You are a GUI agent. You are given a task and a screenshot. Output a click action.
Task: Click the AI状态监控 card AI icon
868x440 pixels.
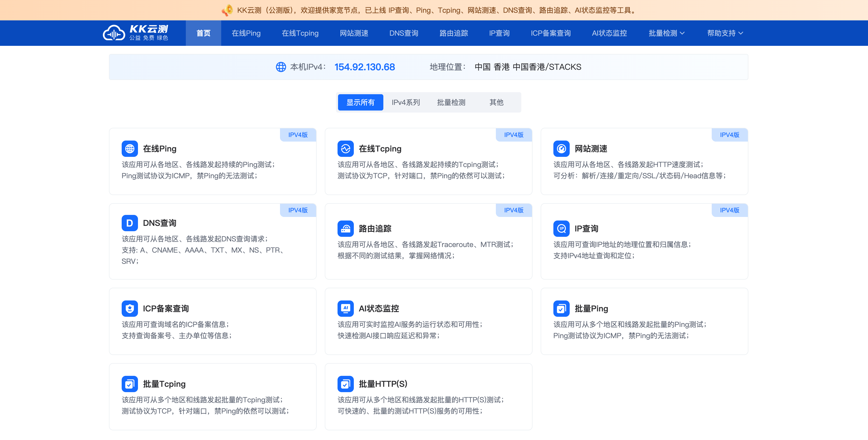(x=345, y=309)
